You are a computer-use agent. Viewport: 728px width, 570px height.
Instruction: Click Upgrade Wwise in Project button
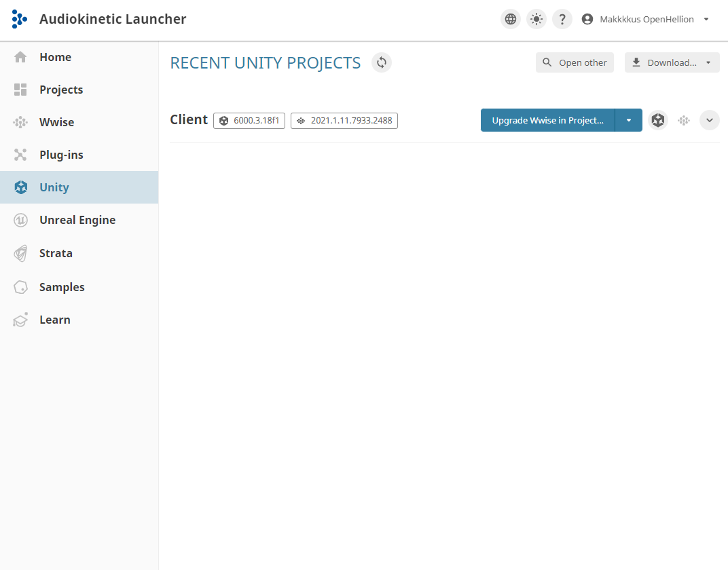tap(548, 120)
